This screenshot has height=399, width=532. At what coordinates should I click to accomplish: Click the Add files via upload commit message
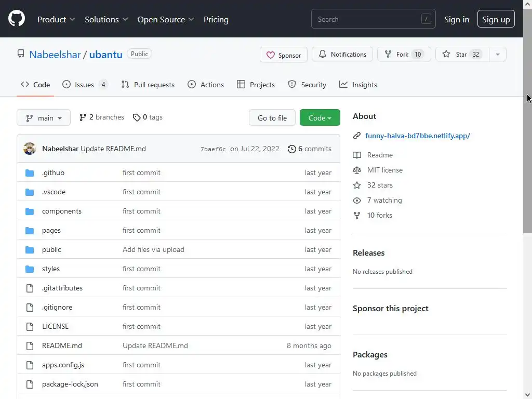pyautogui.click(x=153, y=250)
